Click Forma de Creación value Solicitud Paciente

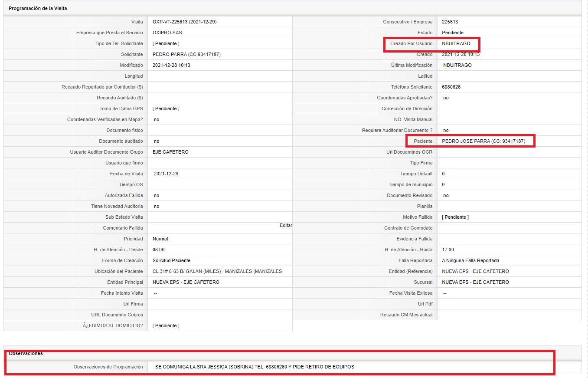pyautogui.click(x=171, y=260)
